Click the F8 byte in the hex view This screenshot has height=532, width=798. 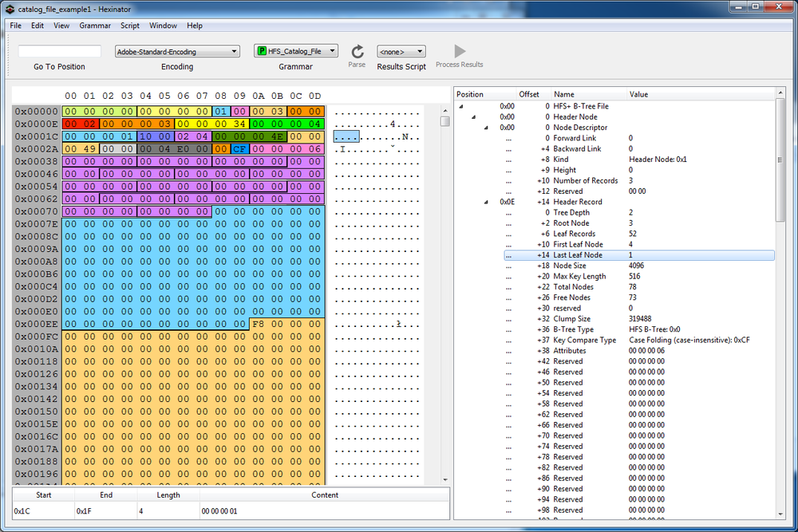point(259,324)
